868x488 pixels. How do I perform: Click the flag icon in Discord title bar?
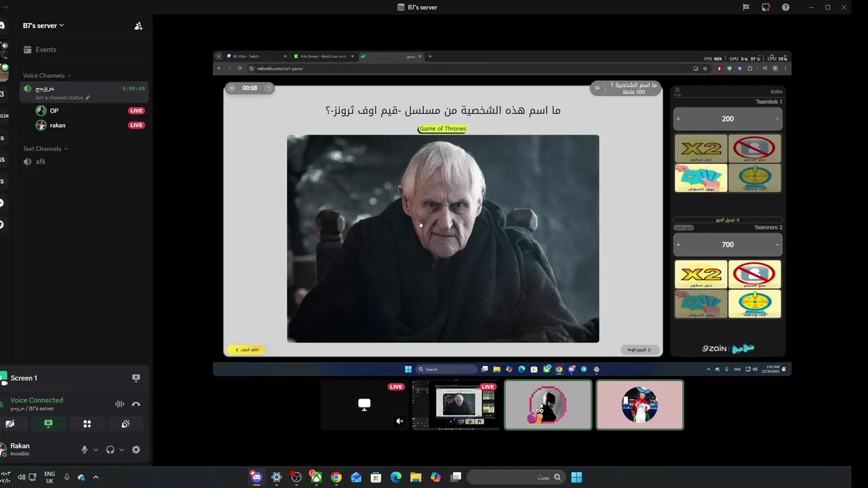click(746, 7)
